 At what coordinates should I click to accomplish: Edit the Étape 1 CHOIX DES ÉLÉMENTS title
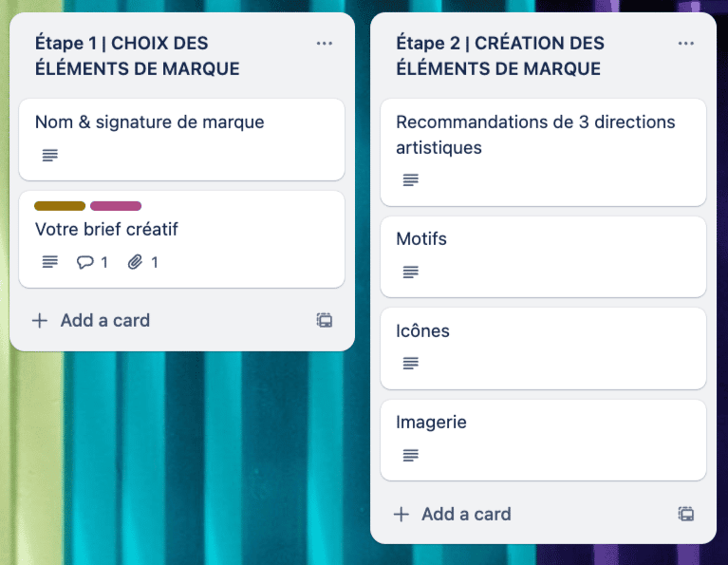tap(138, 56)
